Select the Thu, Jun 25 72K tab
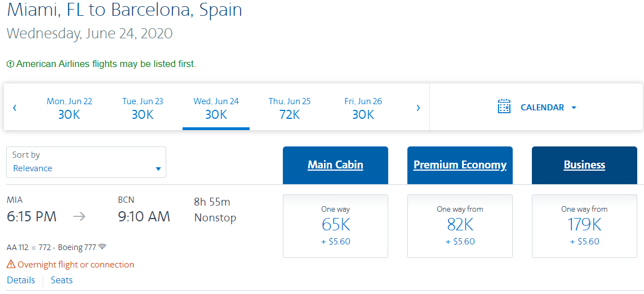644x294 pixels. [x=290, y=108]
